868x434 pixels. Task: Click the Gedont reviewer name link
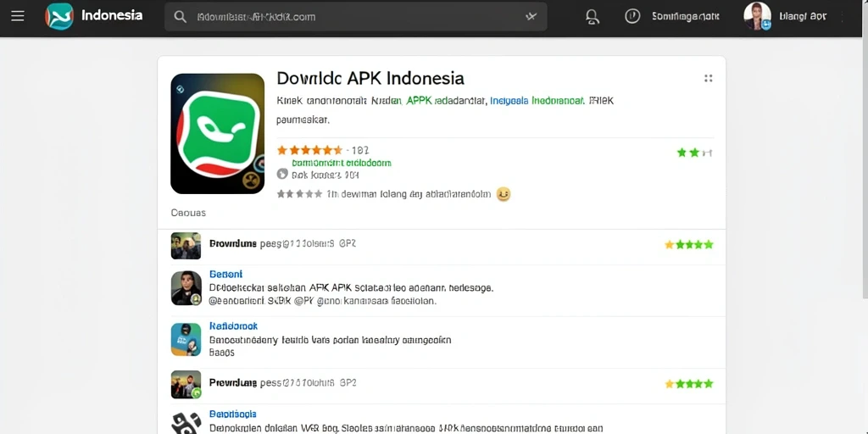(x=225, y=274)
